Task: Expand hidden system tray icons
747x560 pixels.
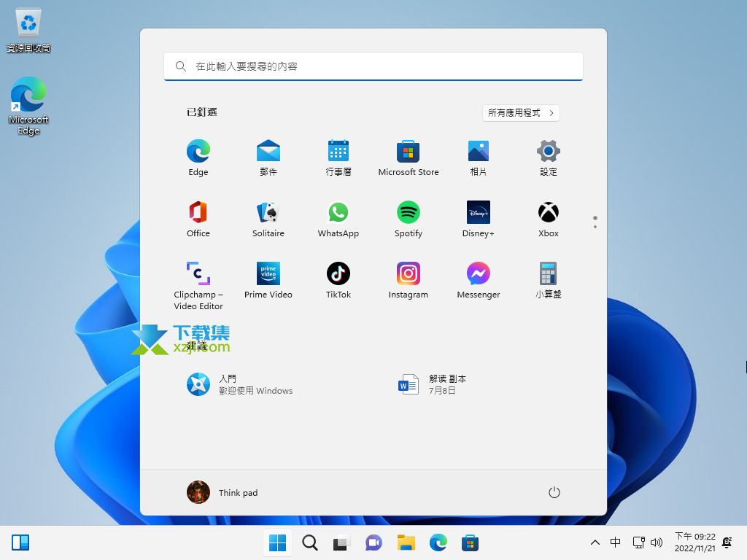Action: tap(595, 542)
